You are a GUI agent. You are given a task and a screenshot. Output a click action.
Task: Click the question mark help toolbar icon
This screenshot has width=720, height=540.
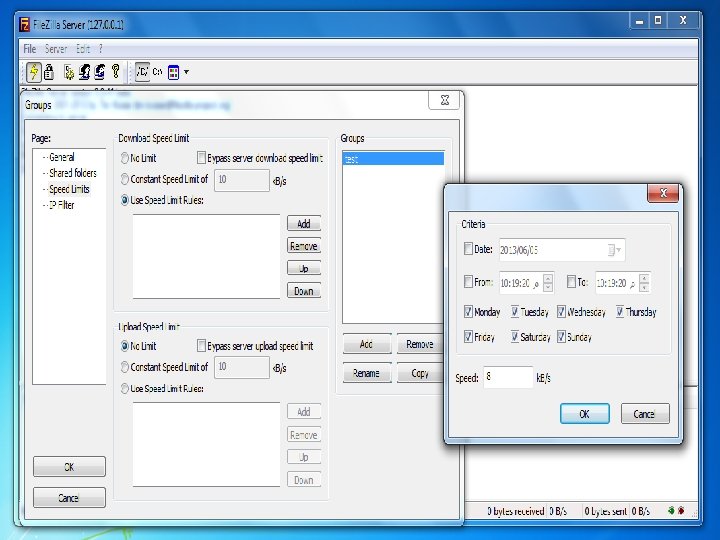click(116, 72)
